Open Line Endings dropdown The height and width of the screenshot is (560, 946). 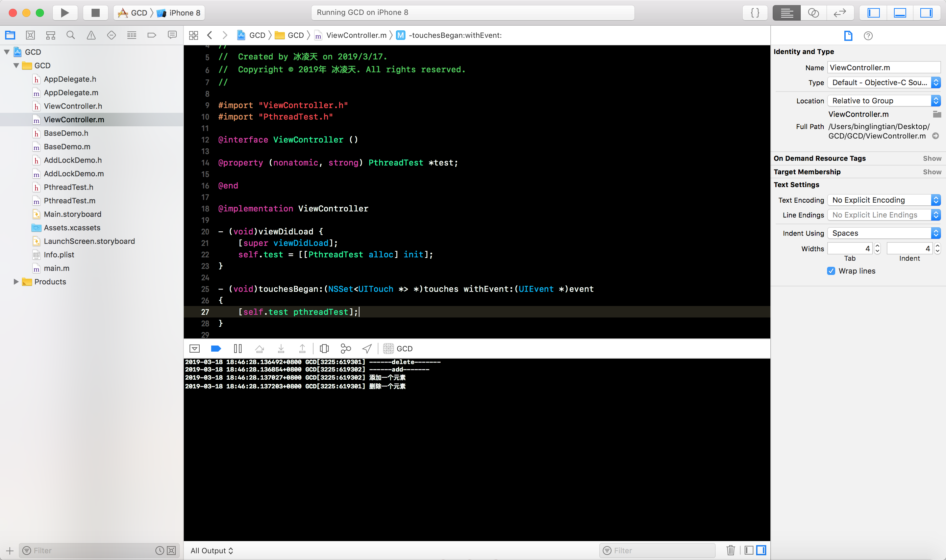884,215
